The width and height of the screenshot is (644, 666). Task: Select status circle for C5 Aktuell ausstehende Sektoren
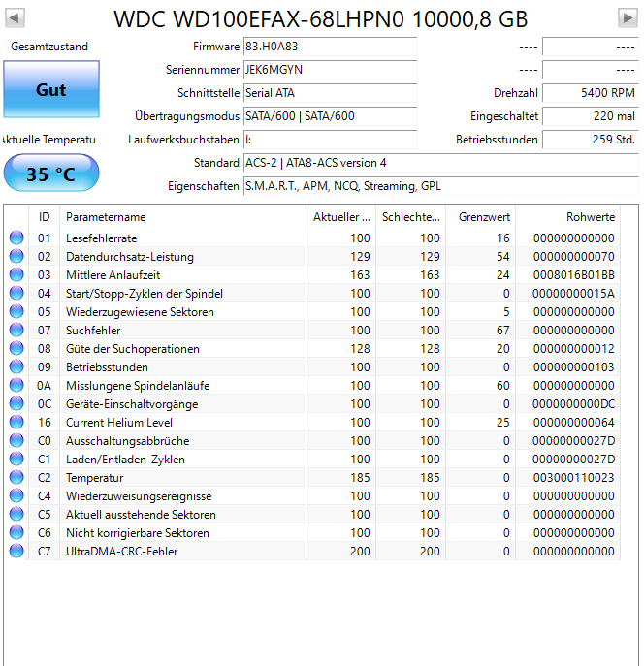16,514
